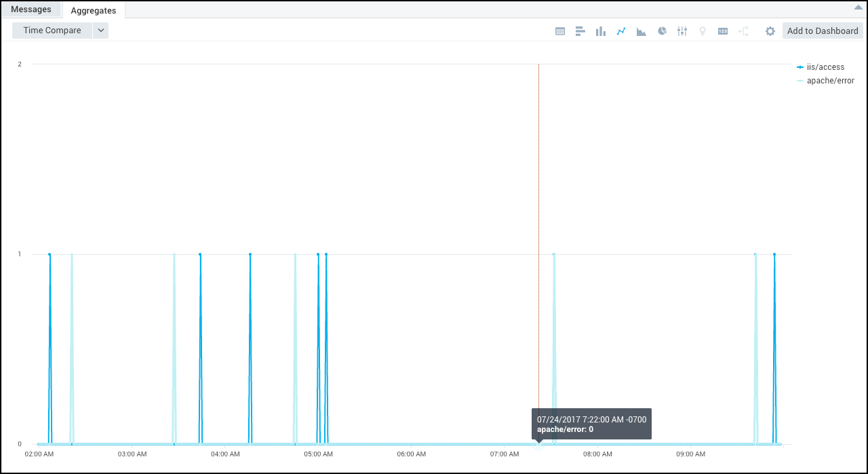Open the chart settings gear
Viewport: 868px width, 474px height.
[770, 31]
